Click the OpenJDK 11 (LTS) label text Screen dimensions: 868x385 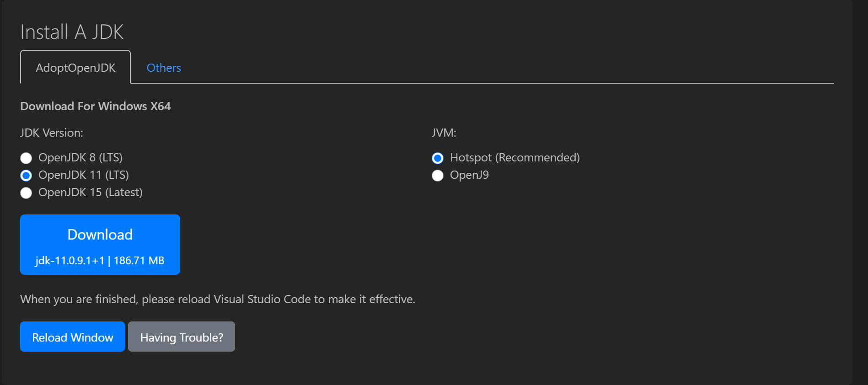click(x=84, y=175)
